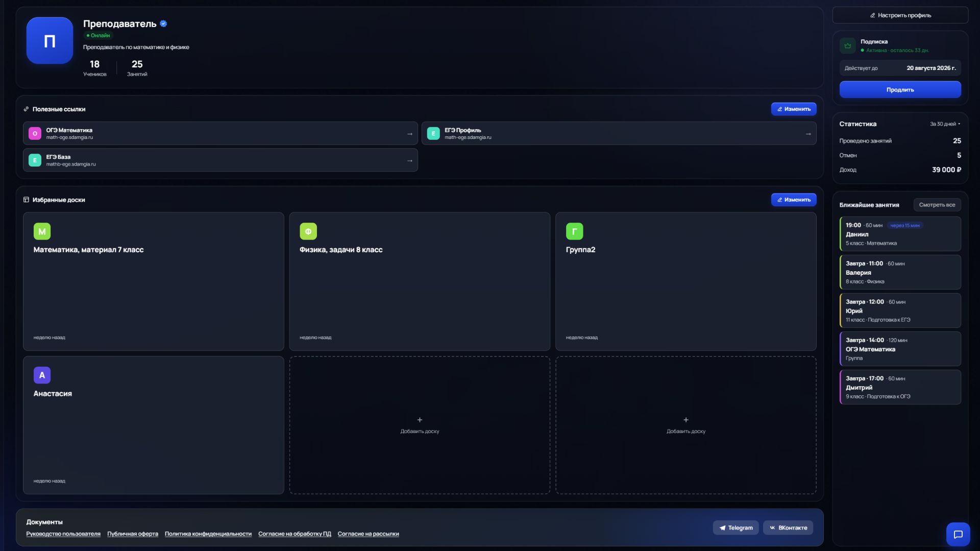The height and width of the screenshot is (551, 980).
Task: Click the subscription crown icon
Action: pyautogui.click(x=848, y=45)
